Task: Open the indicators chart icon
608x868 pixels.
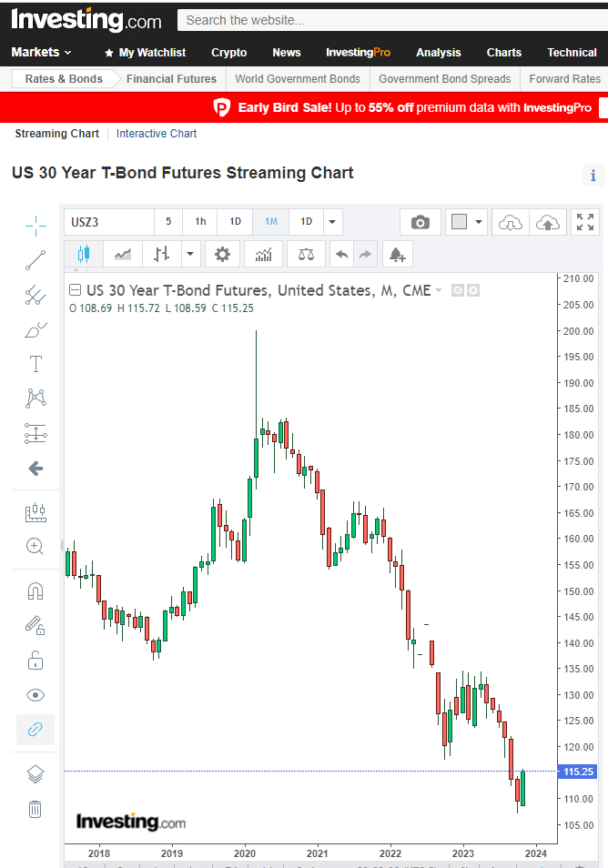Action: pyautogui.click(x=263, y=255)
